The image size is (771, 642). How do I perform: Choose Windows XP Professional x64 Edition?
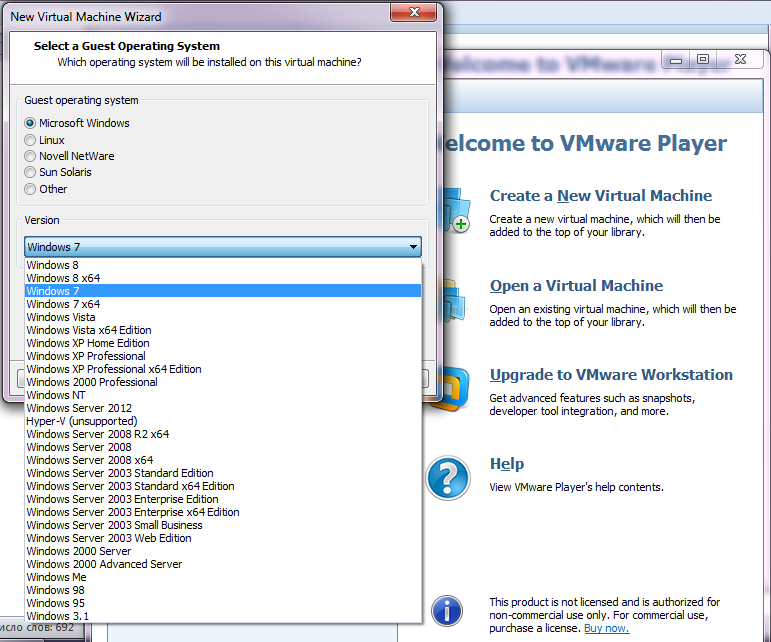(223, 369)
